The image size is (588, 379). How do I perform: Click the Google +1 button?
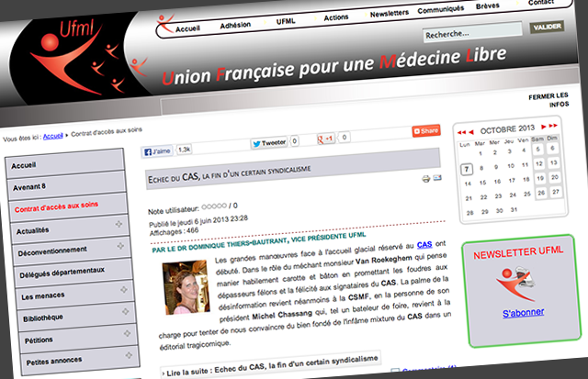325,139
